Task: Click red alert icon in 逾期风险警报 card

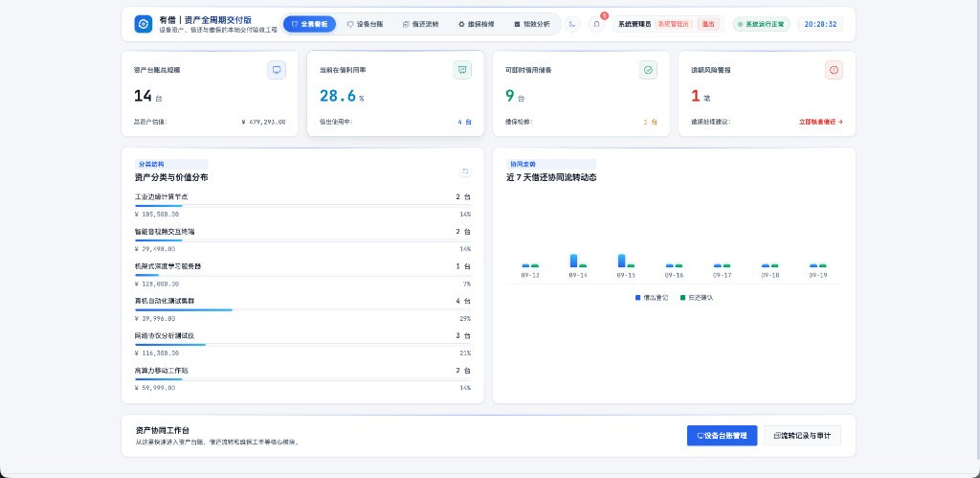Action: point(834,70)
